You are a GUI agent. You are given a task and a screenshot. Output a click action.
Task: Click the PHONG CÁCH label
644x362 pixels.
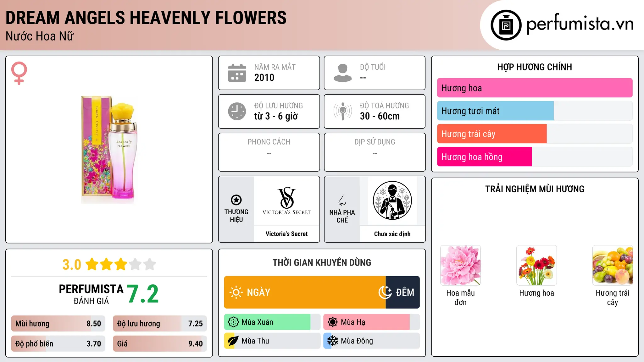click(x=269, y=142)
